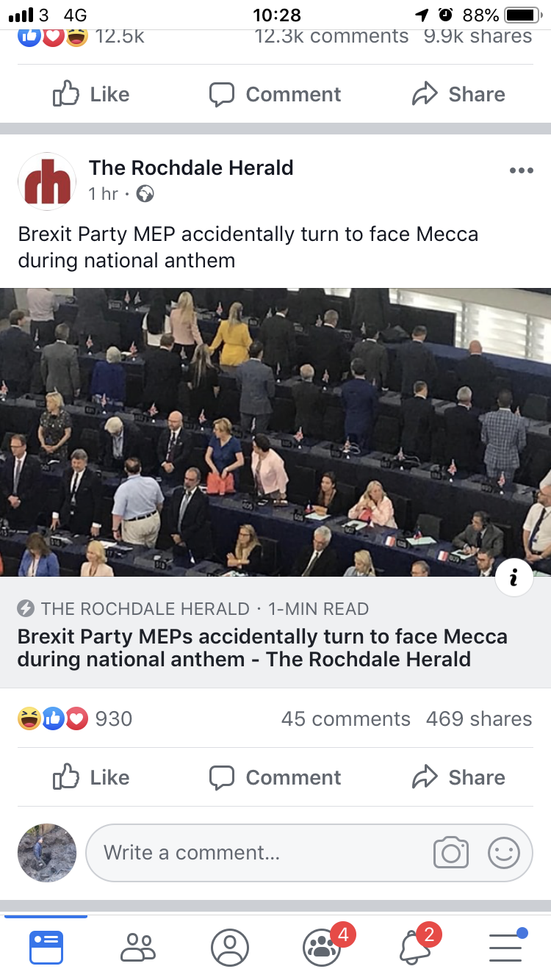Share the Rochdale Herald post
The width and height of the screenshot is (551, 980).
click(x=459, y=777)
